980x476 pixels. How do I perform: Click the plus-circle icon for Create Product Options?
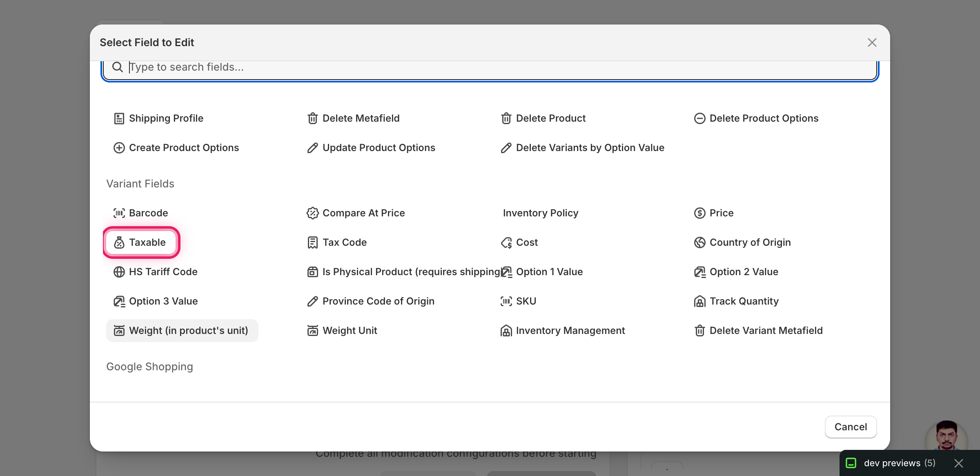[x=119, y=148]
